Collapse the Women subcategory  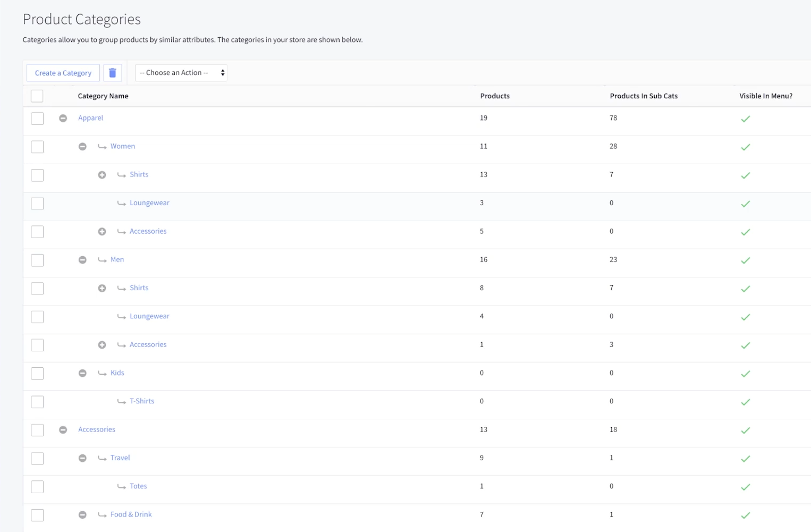[82, 147]
